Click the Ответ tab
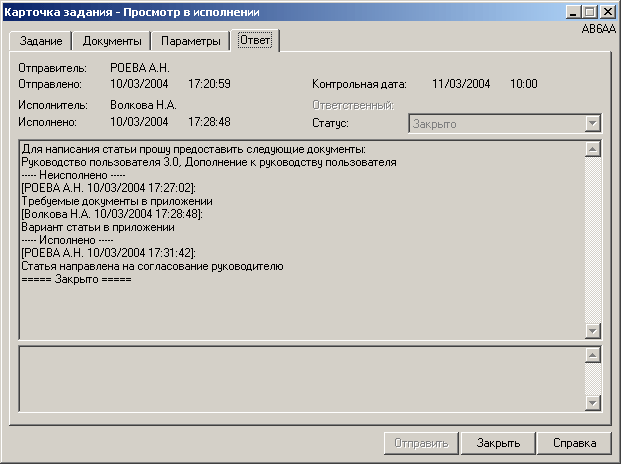 254,40
